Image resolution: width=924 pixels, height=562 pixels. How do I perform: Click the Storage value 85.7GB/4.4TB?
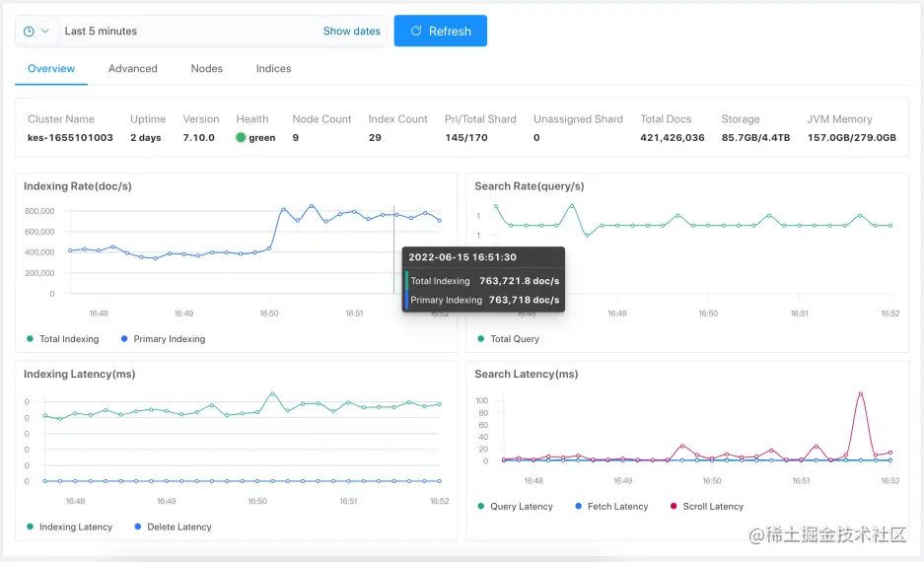point(755,138)
